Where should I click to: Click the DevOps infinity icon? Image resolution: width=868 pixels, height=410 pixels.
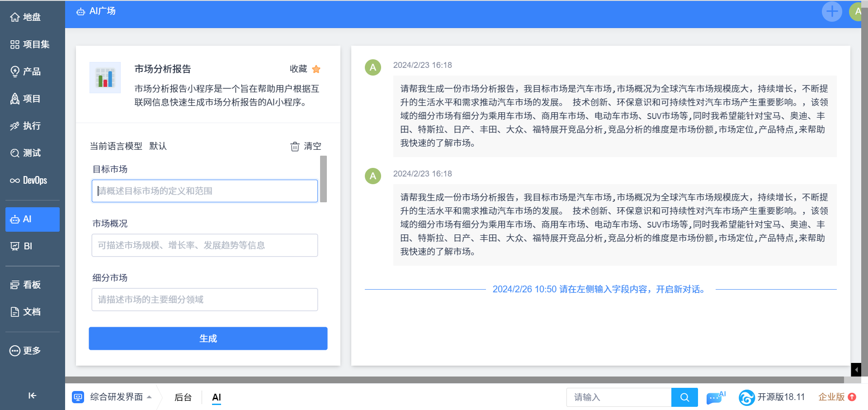pyautogui.click(x=15, y=181)
